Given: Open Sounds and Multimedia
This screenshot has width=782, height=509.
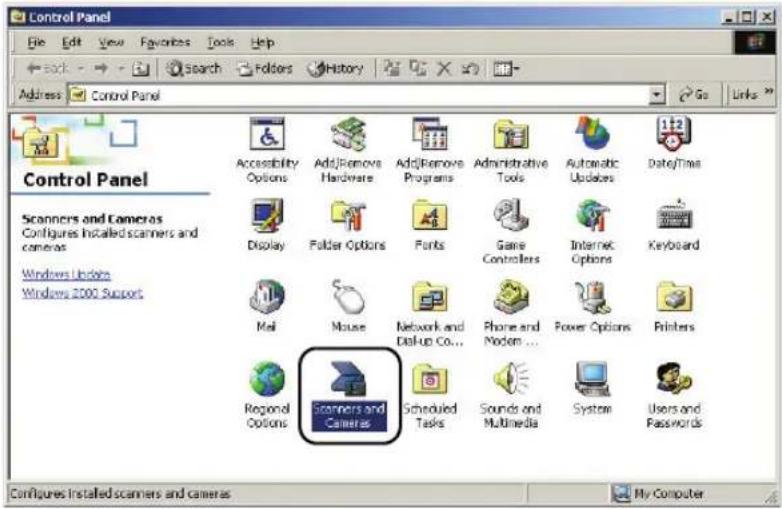Looking at the screenshot, I should tap(511, 395).
